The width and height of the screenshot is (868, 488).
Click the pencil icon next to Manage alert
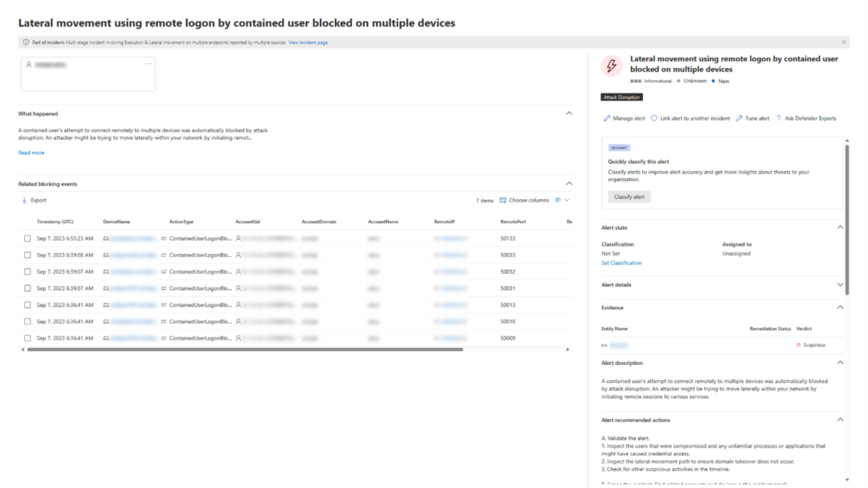coord(607,118)
